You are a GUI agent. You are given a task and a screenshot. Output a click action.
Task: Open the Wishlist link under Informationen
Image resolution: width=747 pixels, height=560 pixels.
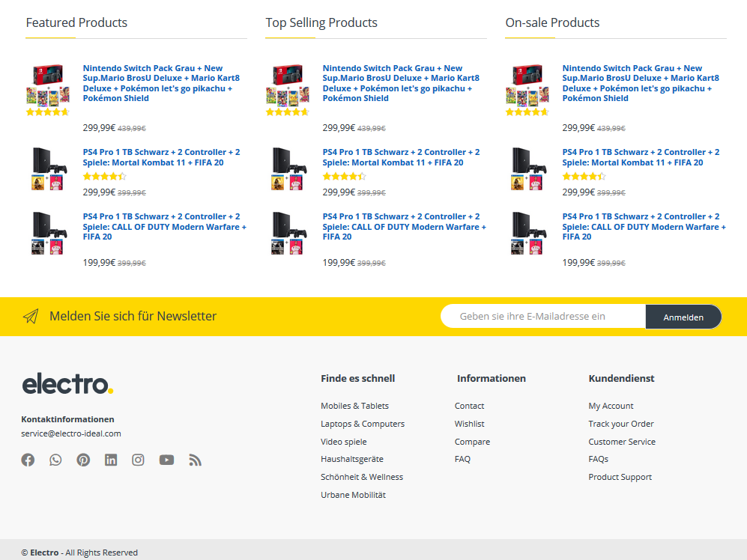(x=469, y=424)
